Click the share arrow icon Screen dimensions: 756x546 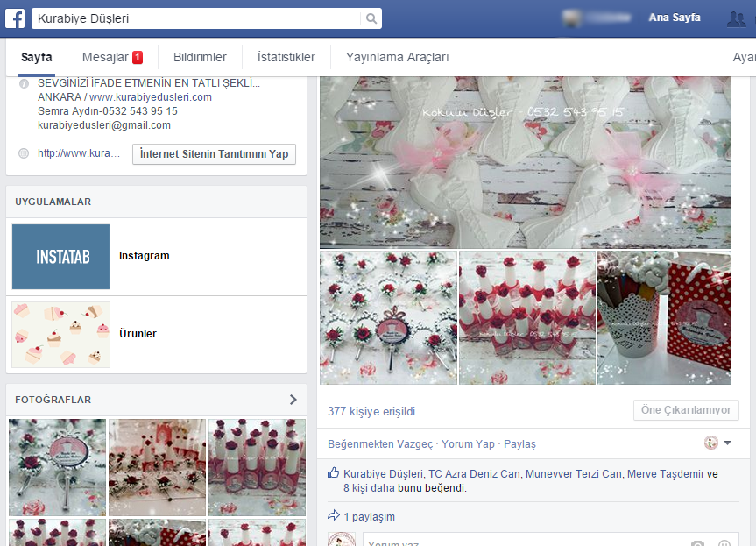[x=333, y=515]
